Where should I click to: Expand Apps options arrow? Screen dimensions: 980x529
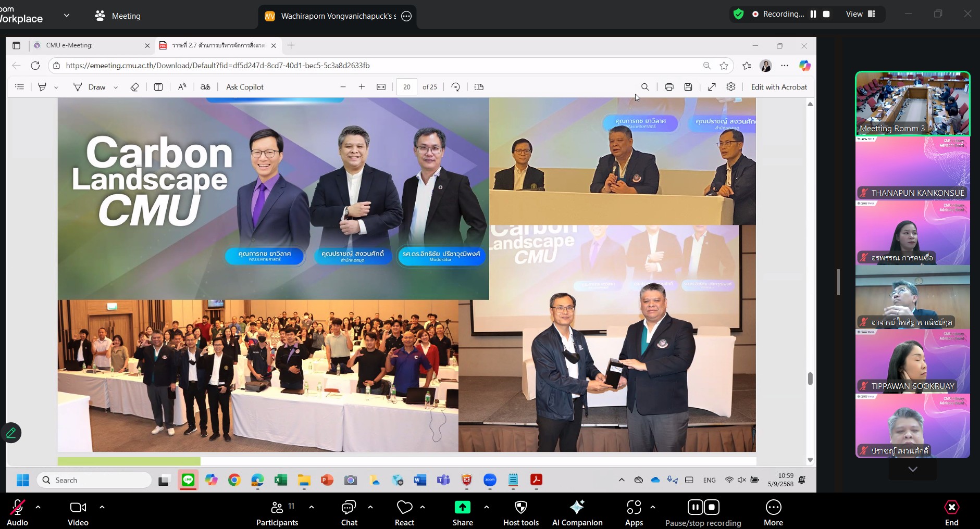653,507
